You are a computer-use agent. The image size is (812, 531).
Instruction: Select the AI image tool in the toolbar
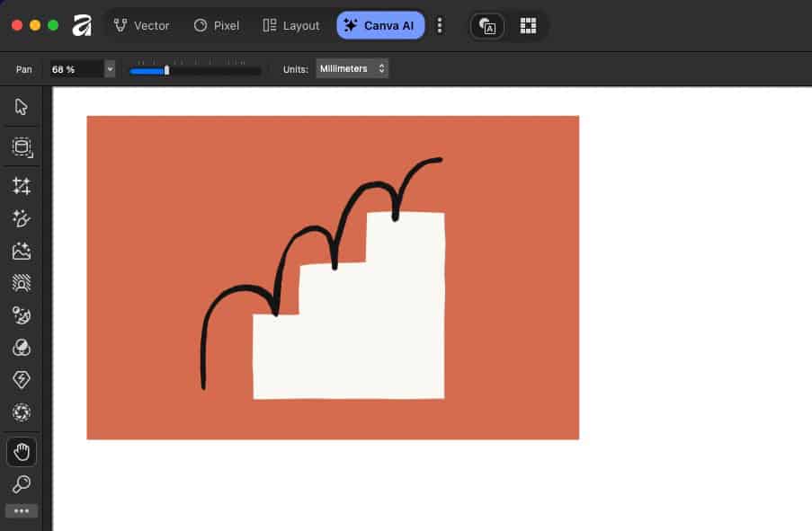point(22,251)
